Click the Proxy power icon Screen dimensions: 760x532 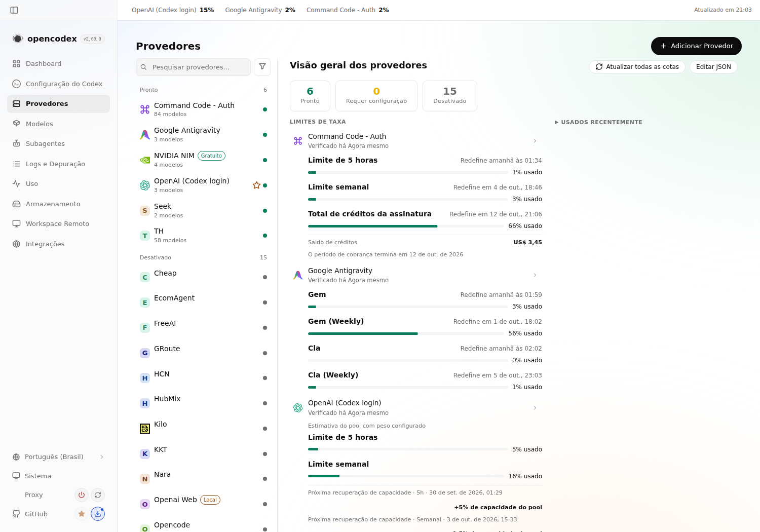coord(82,495)
